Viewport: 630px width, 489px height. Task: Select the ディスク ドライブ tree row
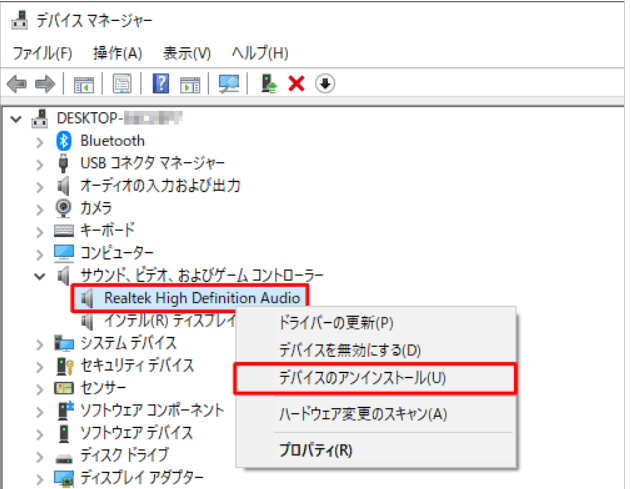tap(124, 455)
